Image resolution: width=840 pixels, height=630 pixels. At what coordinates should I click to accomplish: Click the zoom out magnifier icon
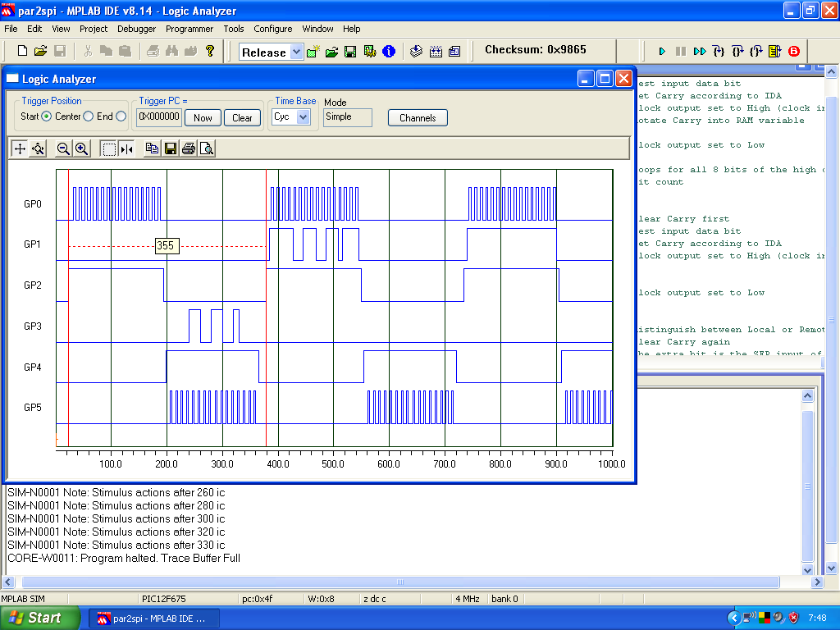point(63,148)
